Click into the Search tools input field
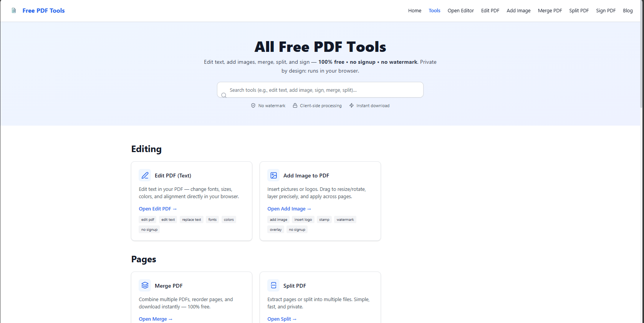644x323 pixels. [320, 90]
